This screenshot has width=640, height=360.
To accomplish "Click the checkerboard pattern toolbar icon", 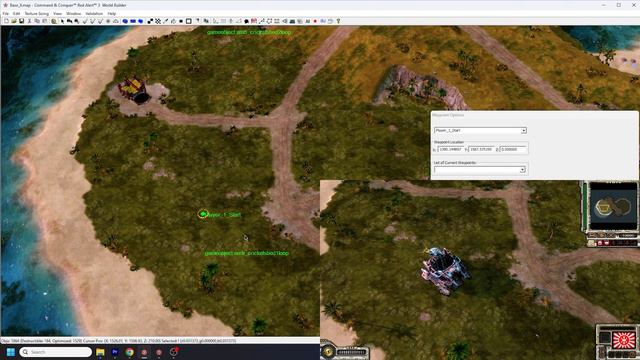I will pos(158,21).
